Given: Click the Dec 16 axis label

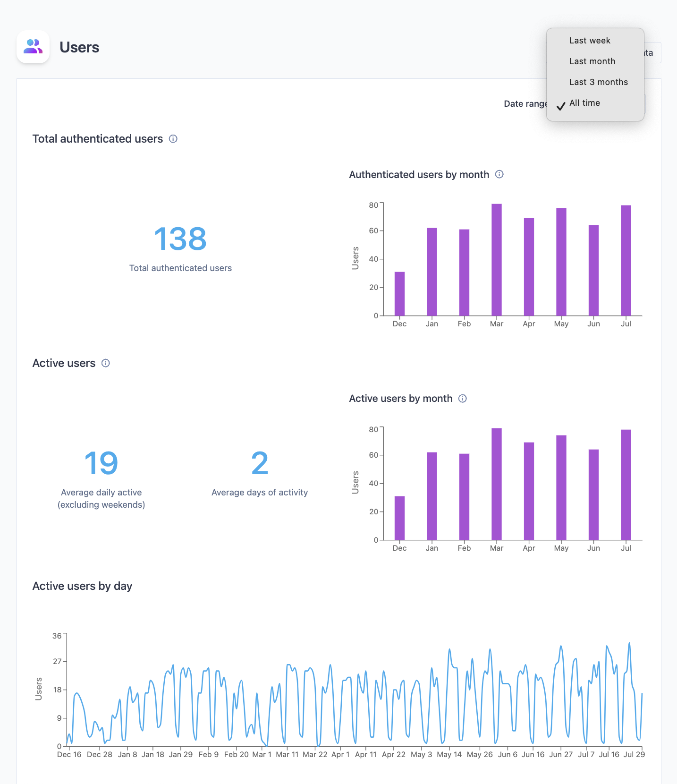Looking at the screenshot, I should coord(69,754).
